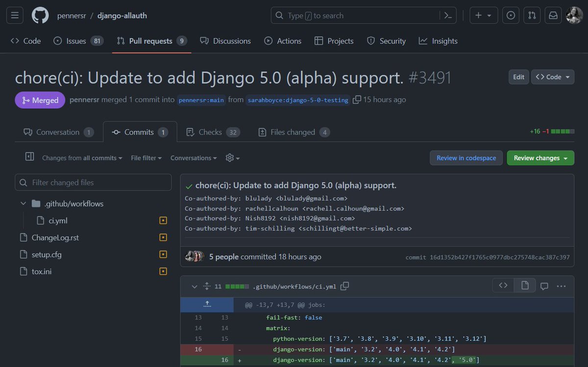588x367 pixels.
Task: Copy the ci.yml file path
Action: pyautogui.click(x=345, y=286)
